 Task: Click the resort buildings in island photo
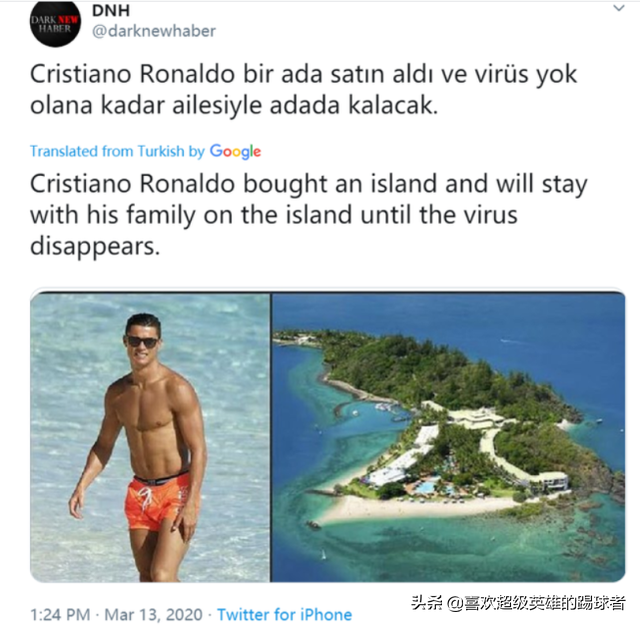[469, 449]
